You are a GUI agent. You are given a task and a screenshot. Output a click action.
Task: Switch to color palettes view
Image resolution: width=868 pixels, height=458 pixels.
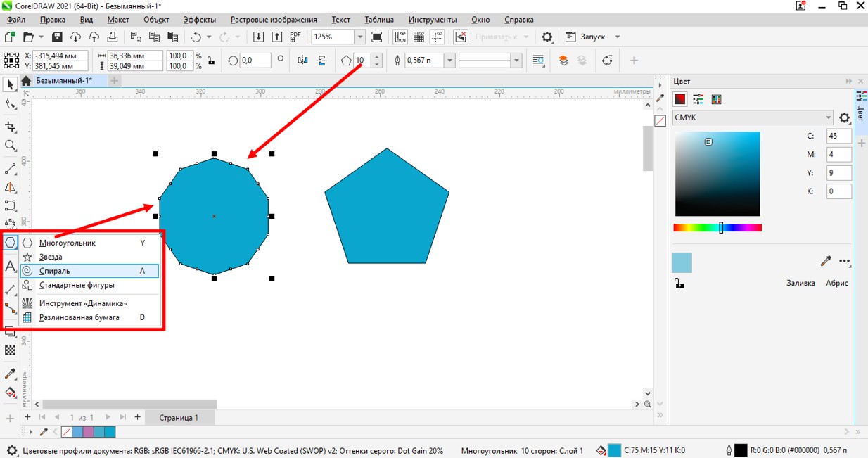coord(717,99)
